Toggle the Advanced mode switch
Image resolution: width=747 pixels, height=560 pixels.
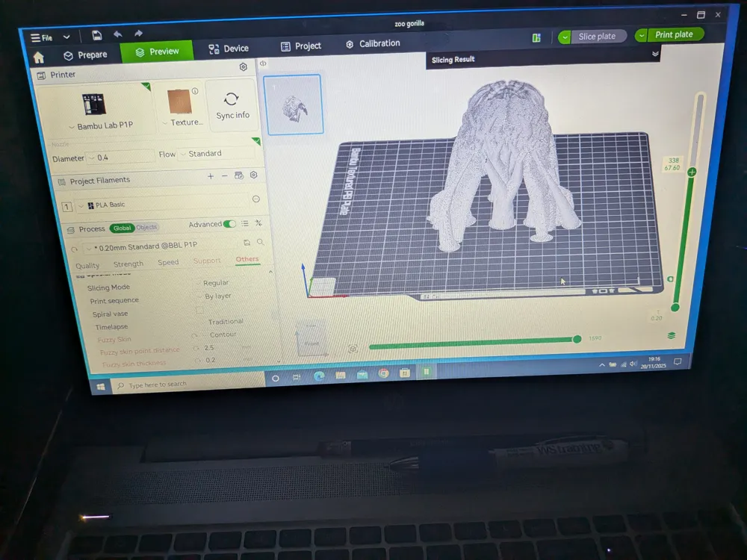[229, 224]
